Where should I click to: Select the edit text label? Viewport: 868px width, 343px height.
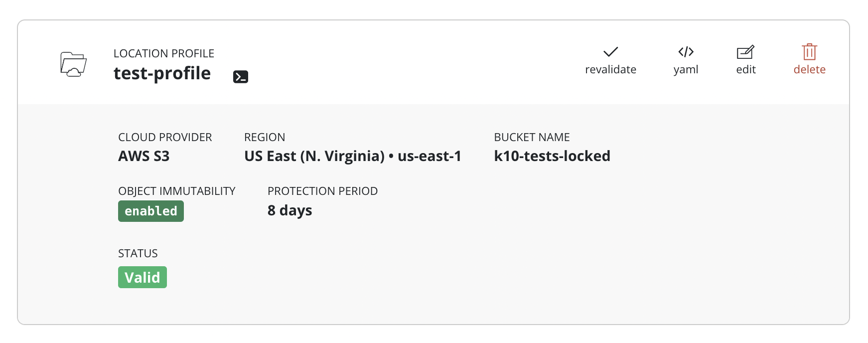[x=745, y=70]
